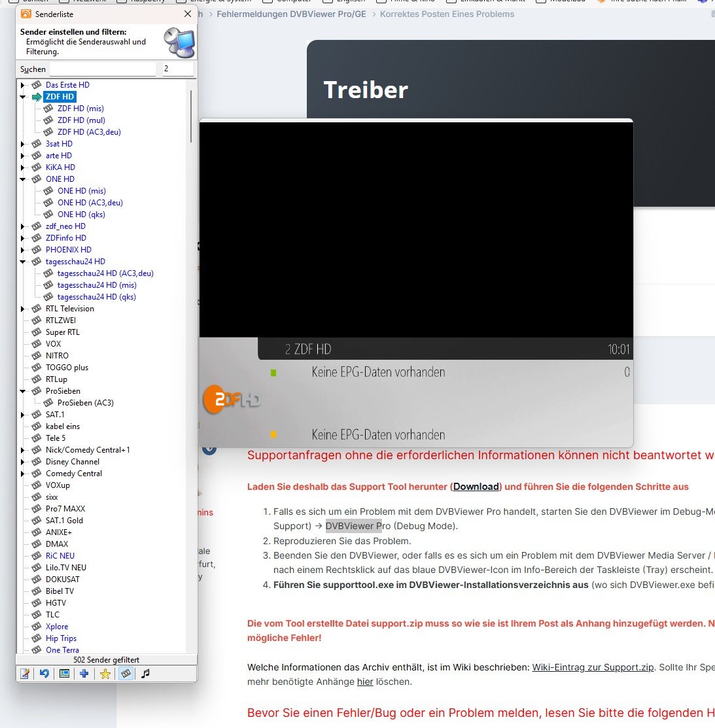The height and width of the screenshot is (728, 715).
Task: Click the film icon beside TLC
Action: point(37,614)
